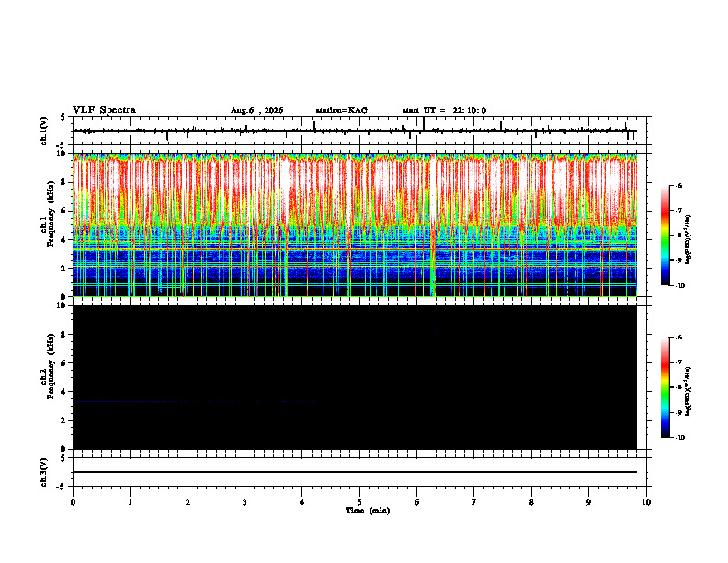Select the ch.2 spectrogram color bar
The height and width of the screenshot is (563, 728).
click(665, 387)
